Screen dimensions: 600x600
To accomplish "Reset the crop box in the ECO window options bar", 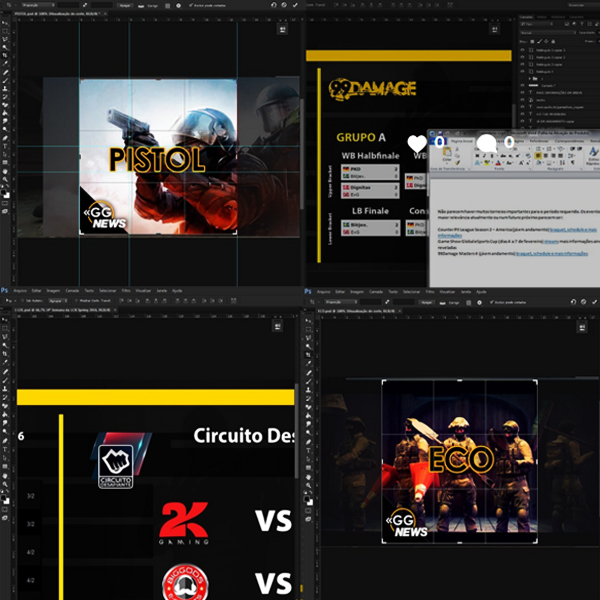I will pos(573,302).
